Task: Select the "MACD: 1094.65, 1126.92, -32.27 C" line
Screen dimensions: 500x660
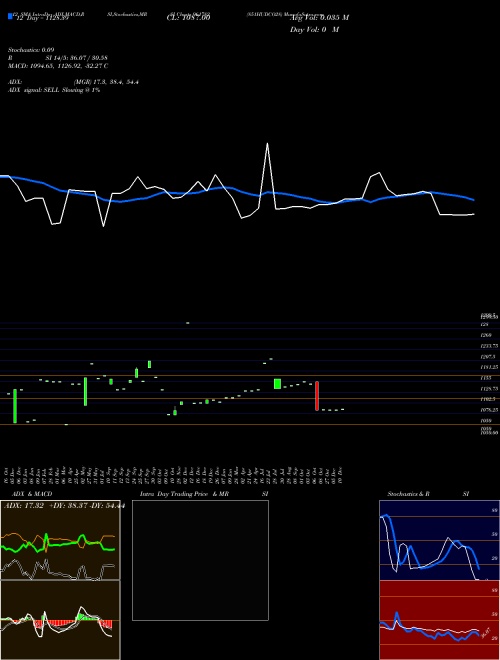Action: click(58, 66)
